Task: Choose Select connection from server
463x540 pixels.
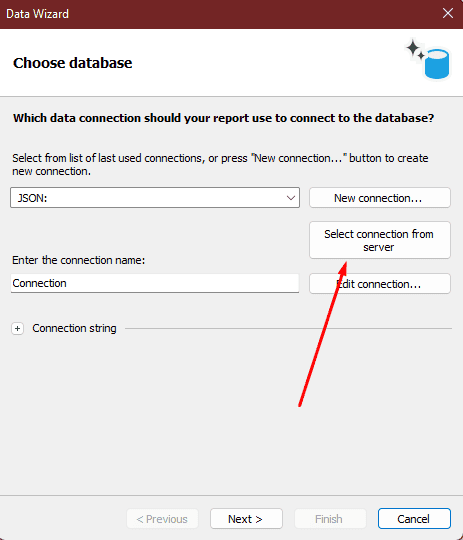Action: pos(380,240)
